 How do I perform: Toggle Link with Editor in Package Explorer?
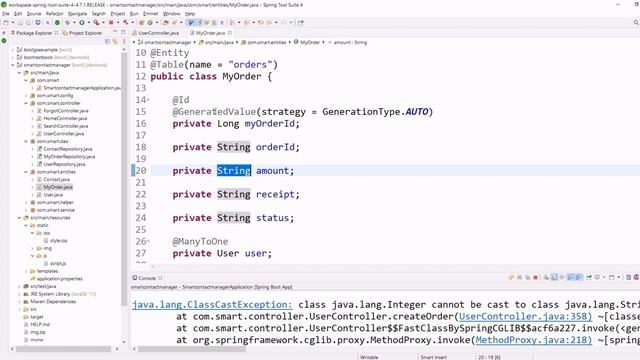click(115, 41)
